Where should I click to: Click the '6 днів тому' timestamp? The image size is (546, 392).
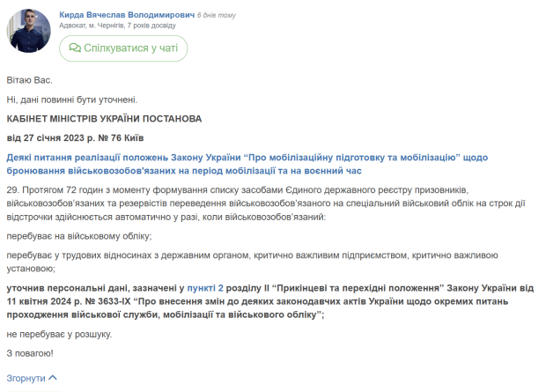(217, 15)
